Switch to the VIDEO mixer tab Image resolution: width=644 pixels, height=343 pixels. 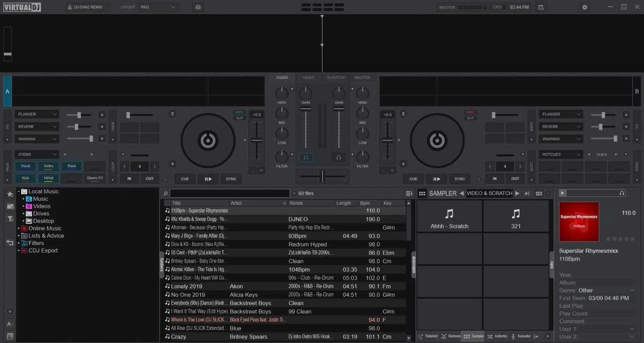tap(308, 77)
